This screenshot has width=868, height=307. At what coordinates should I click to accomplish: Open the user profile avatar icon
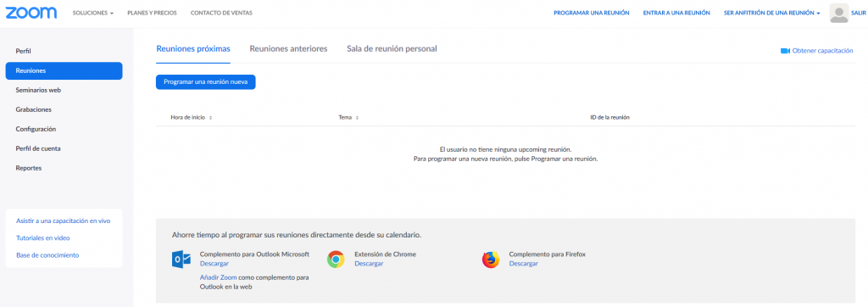point(839,13)
